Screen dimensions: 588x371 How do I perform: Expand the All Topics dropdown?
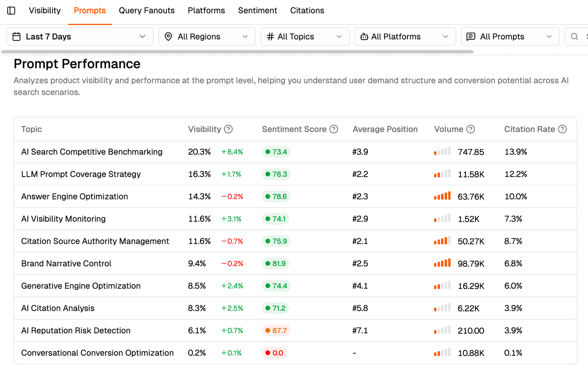[x=305, y=37]
